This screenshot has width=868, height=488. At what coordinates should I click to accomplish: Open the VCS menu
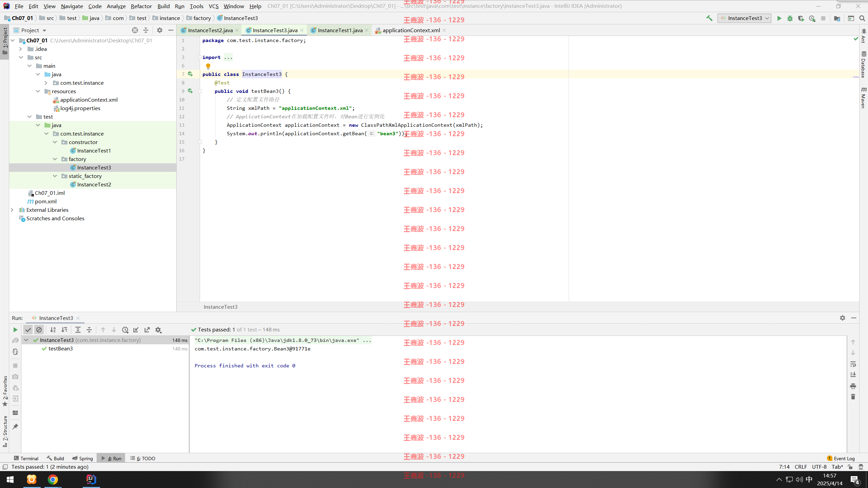214,6
